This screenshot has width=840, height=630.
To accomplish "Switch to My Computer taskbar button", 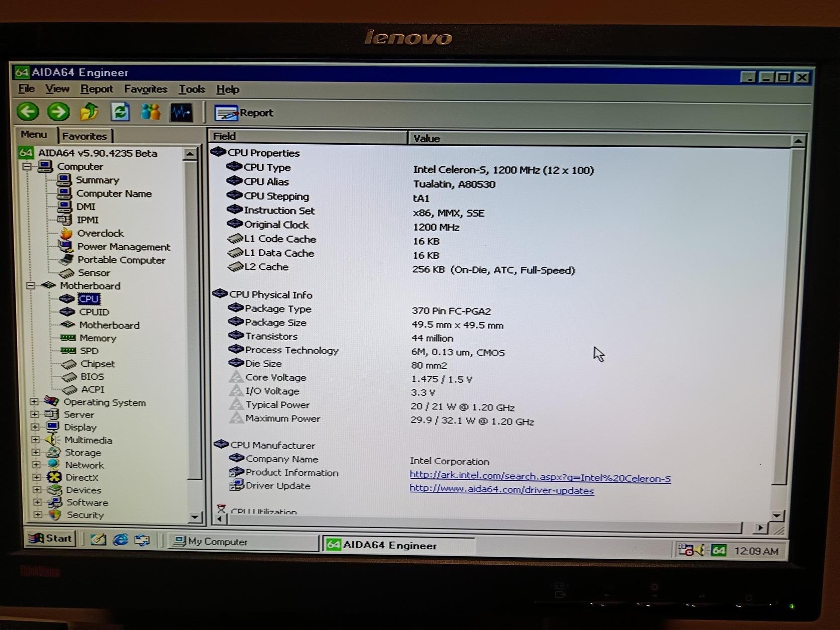I will pos(243,542).
